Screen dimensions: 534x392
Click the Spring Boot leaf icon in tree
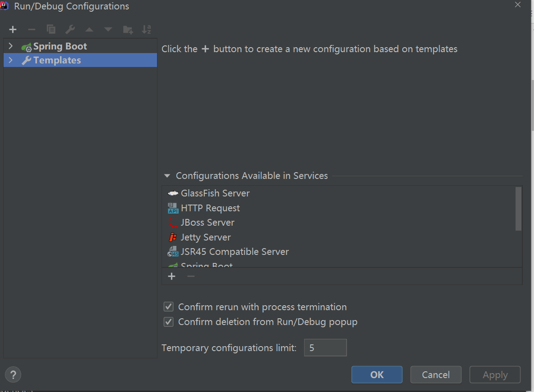(x=27, y=47)
